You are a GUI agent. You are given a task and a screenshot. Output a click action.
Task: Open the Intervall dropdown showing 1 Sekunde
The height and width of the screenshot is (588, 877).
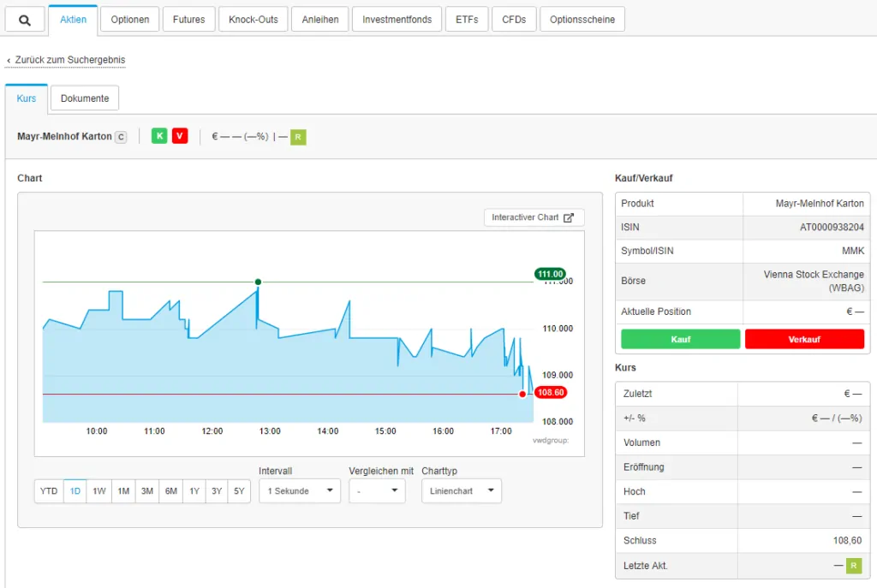(x=300, y=490)
